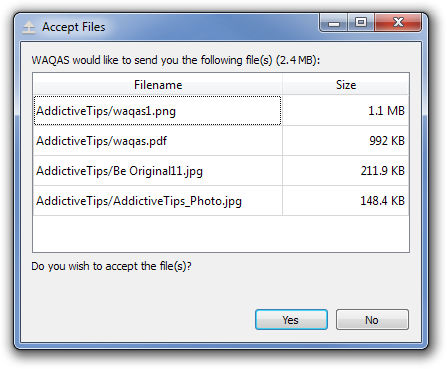This screenshot has height=369, width=447.
Task: Click the empty area below the file list
Action: tap(221, 234)
